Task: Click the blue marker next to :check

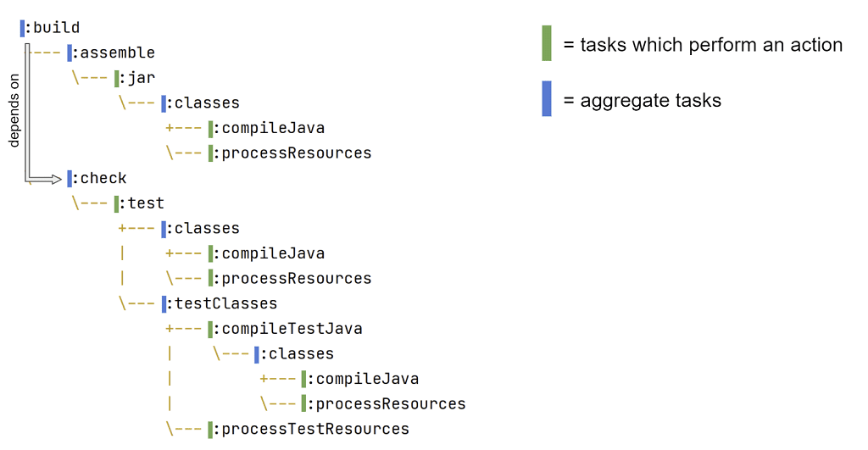Action: pos(70,178)
